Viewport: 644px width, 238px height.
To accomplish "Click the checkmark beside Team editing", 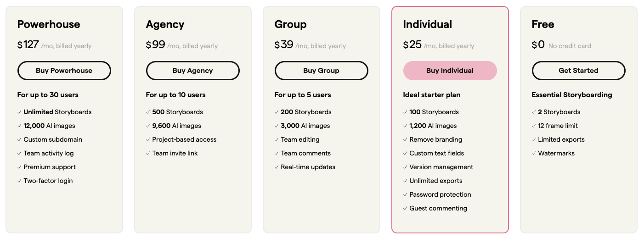I will pos(277,139).
